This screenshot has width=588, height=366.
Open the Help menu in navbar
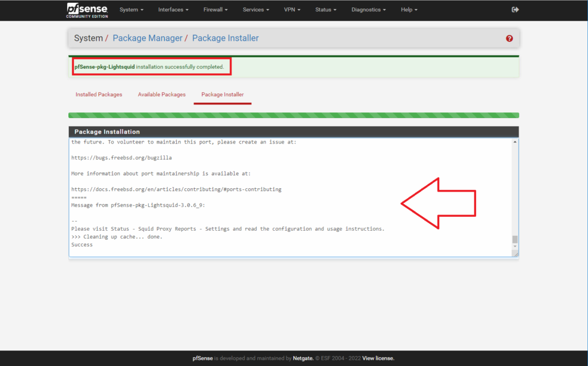pos(409,10)
